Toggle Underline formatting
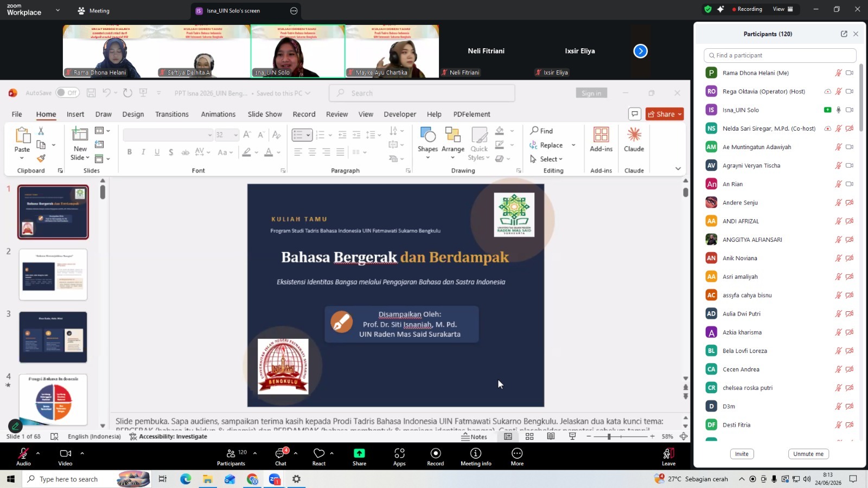Viewport: 868px width, 488px height. coord(157,152)
